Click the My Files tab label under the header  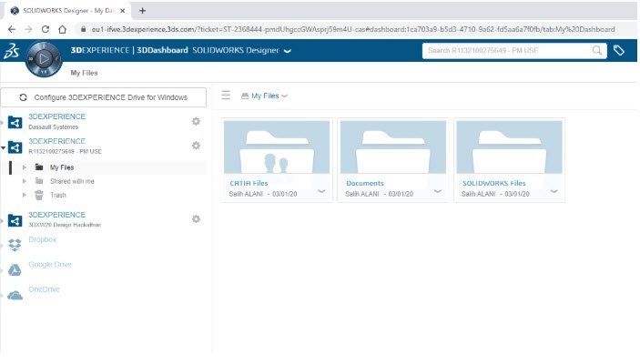pos(84,73)
